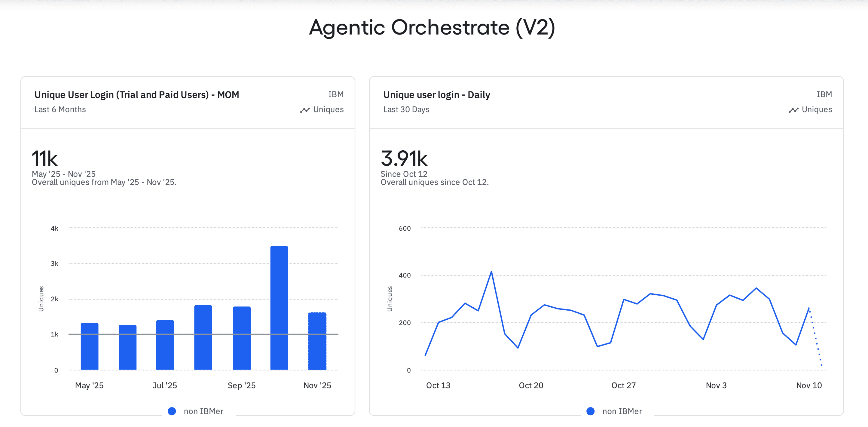Click the Agentic Orchestrate (V2) dashboard title
The height and width of the screenshot is (427, 868).
pyautogui.click(x=432, y=27)
